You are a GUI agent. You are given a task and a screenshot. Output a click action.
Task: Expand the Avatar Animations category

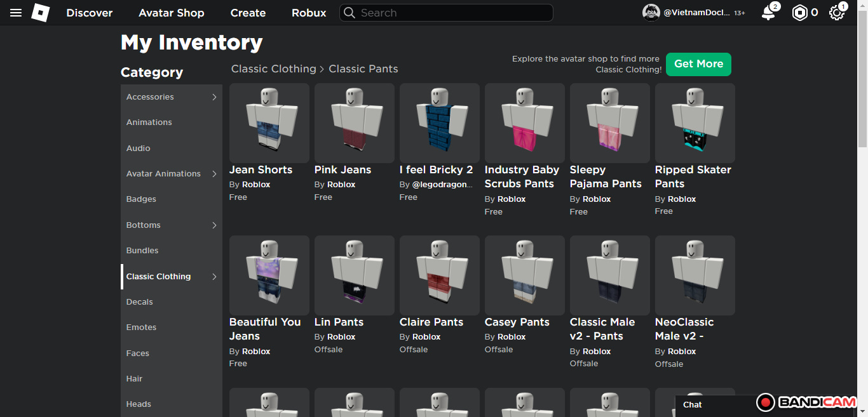pyautogui.click(x=214, y=174)
